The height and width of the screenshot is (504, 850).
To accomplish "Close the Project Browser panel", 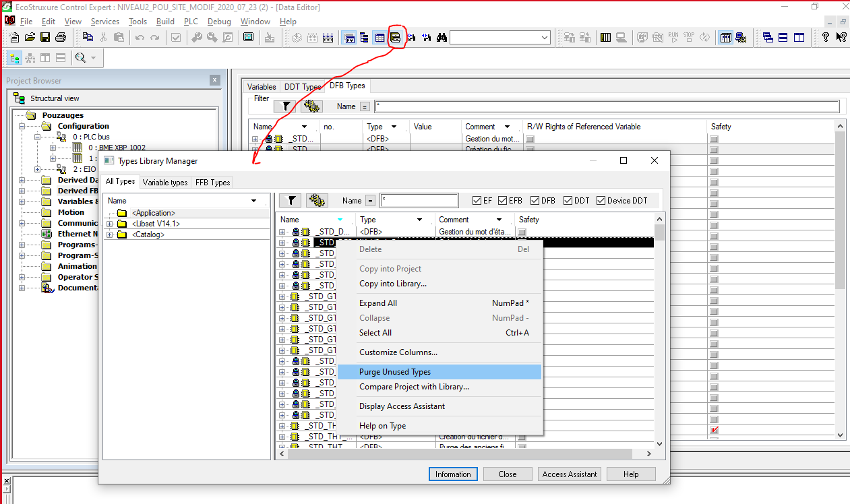I will click(x=214, y=80).
